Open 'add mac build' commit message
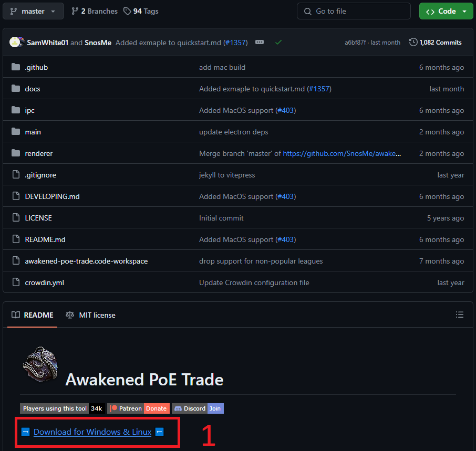The height and width of the screenshot is (451, 476). tap(222, 67)
